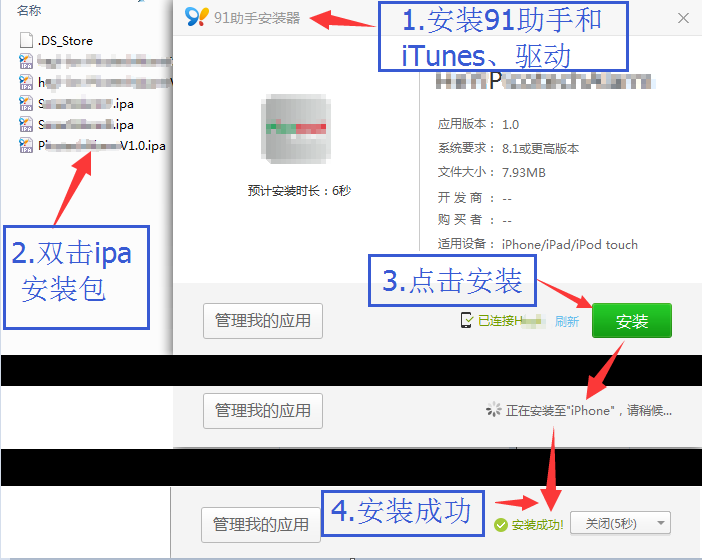Select the second ipa file starting with h

(95, 82)
